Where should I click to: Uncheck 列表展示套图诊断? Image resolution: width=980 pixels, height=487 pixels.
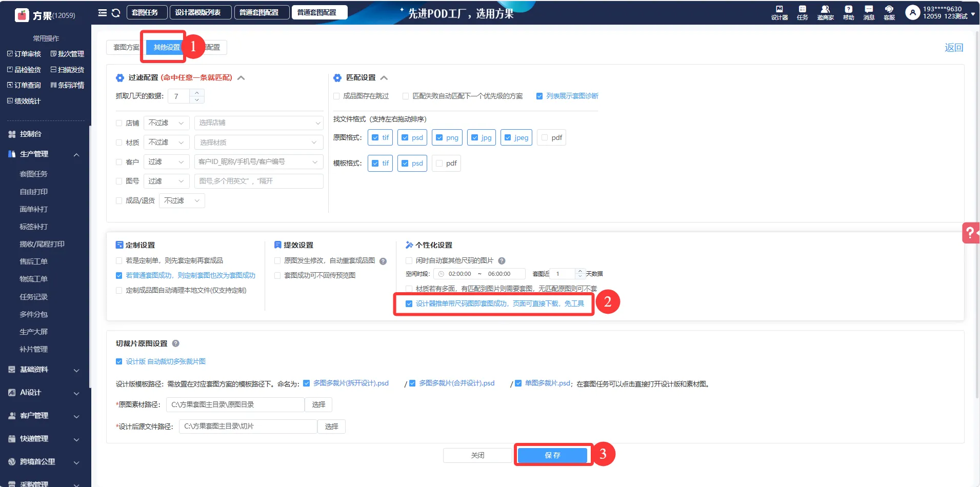point(539,96)
